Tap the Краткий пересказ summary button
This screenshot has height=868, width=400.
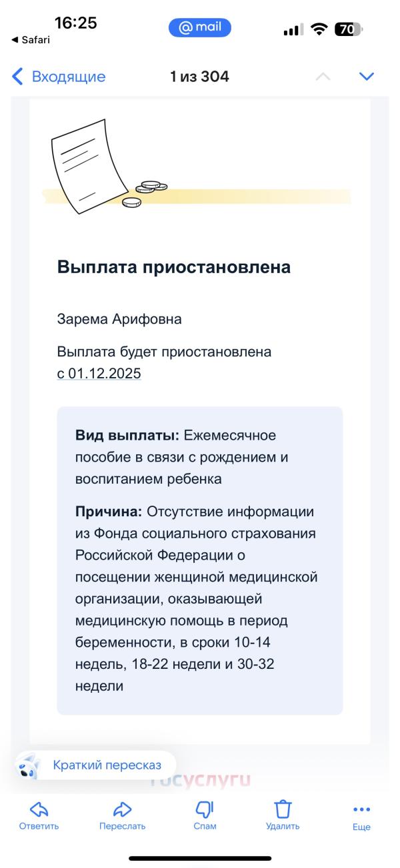click(107, 765)
